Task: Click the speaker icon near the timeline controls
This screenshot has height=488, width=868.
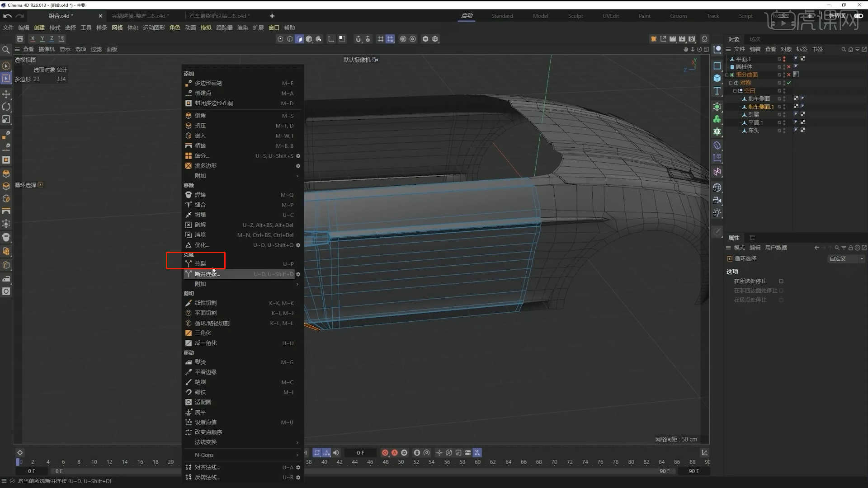Action: (336, 453)
